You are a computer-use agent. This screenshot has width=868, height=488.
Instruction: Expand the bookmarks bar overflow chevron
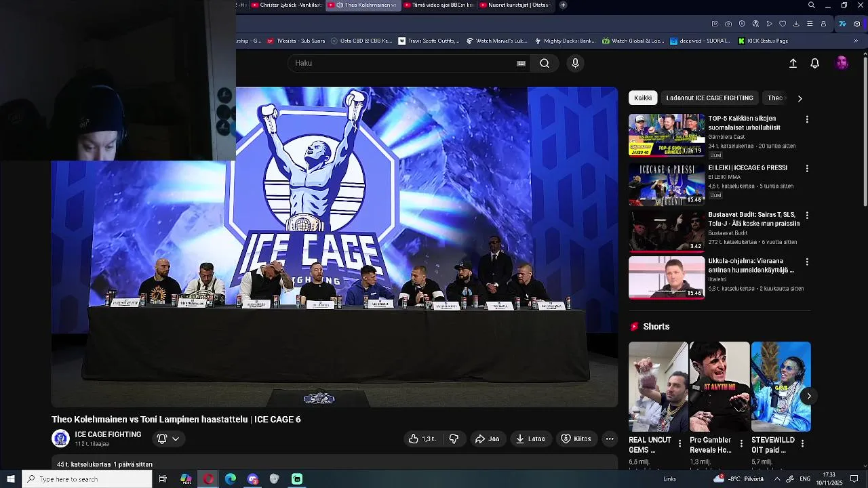856,41
